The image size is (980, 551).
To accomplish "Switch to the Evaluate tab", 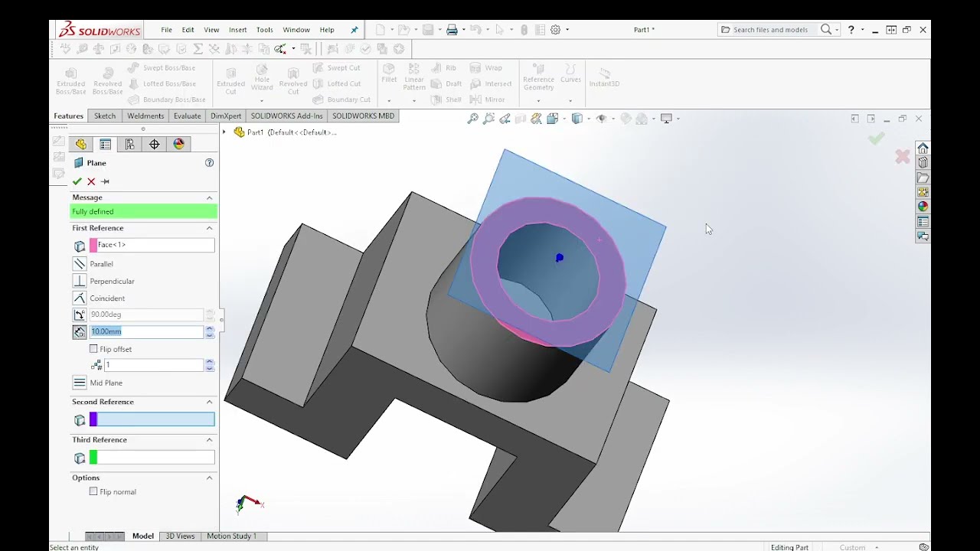I will pos(187,116).
